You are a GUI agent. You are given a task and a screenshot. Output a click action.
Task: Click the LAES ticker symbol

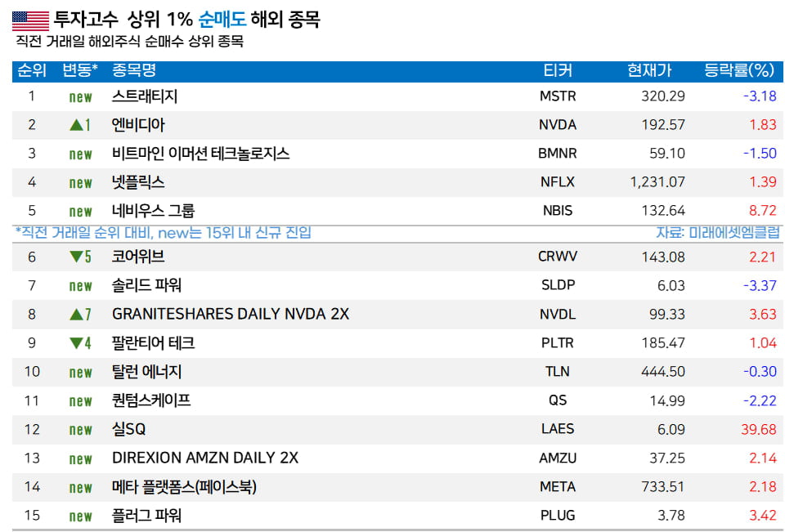point(558,428)
